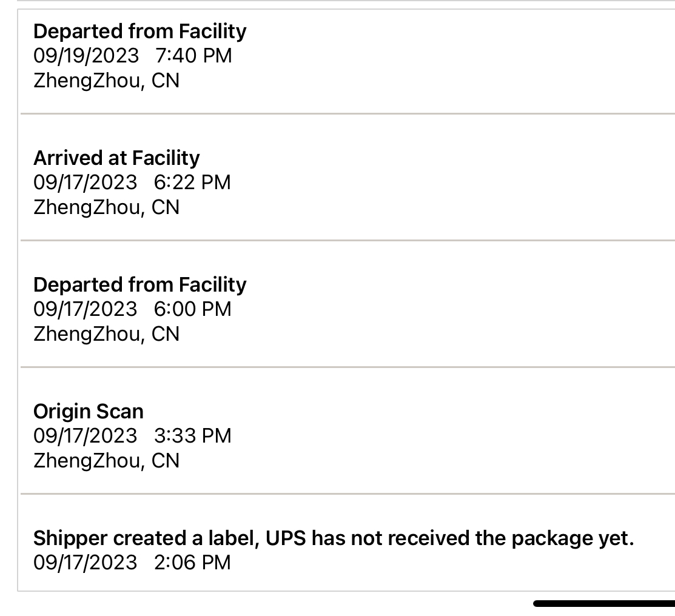675x616 pixels.
Task: Tap the 09/19/2023 date text
Action: coord(86,56)
